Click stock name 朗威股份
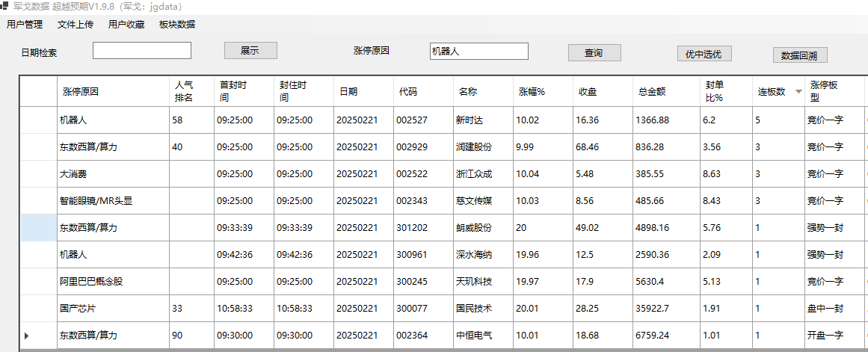Screen dimensions: 868x352 [483, 227]
